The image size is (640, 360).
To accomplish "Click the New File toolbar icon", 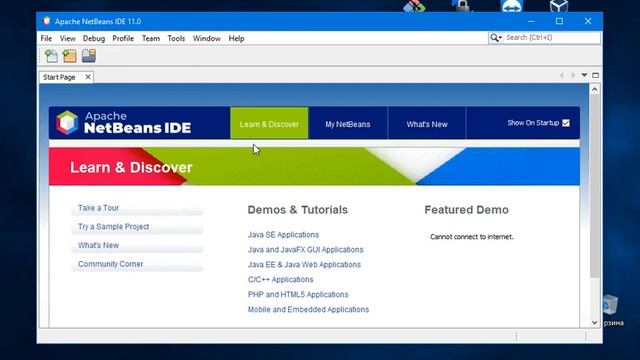I will click(x=51, y=56).
